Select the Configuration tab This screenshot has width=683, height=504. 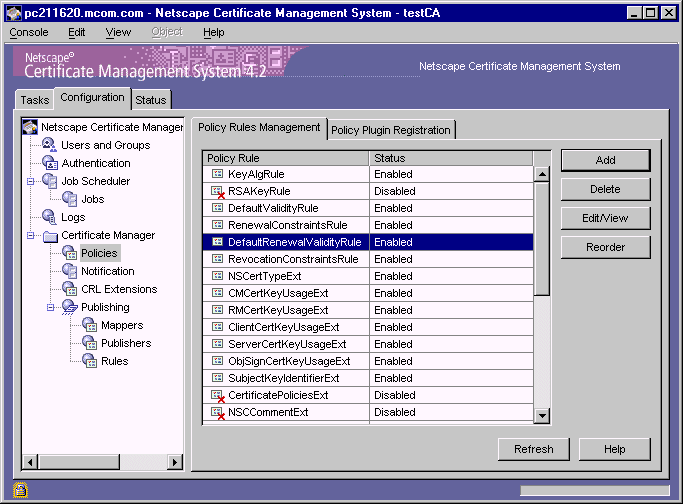pyautogui.click(x=92, y=98)
